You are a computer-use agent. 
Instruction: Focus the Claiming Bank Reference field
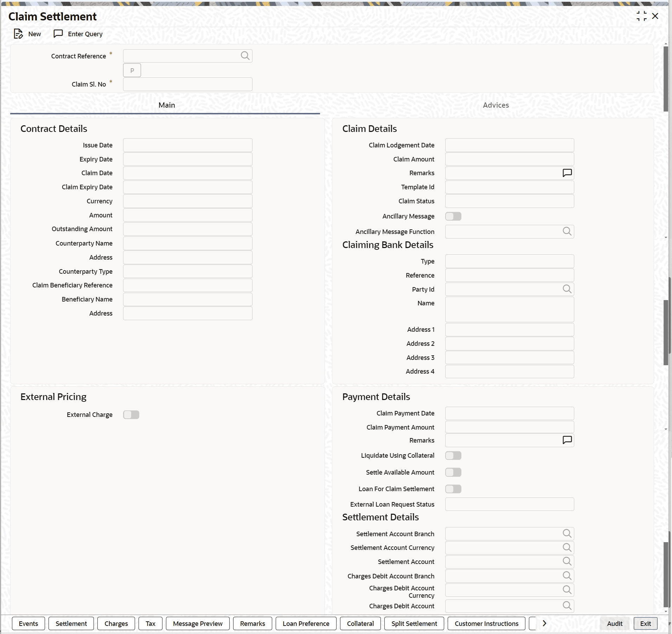pos(510,275)
